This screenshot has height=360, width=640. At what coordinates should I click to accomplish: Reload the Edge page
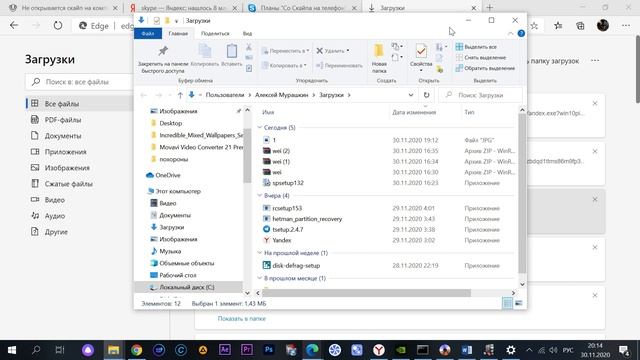pos(58,26)
